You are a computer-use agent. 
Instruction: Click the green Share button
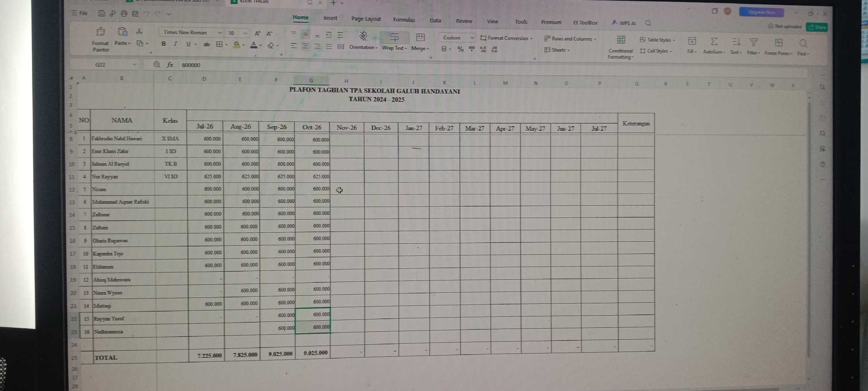(817, 27)
